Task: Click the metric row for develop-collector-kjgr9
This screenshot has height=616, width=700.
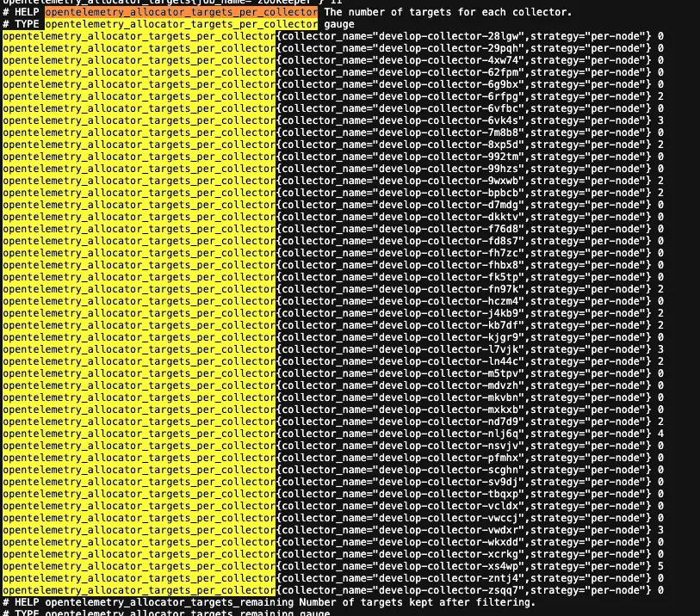Action: tap(333, 337)
